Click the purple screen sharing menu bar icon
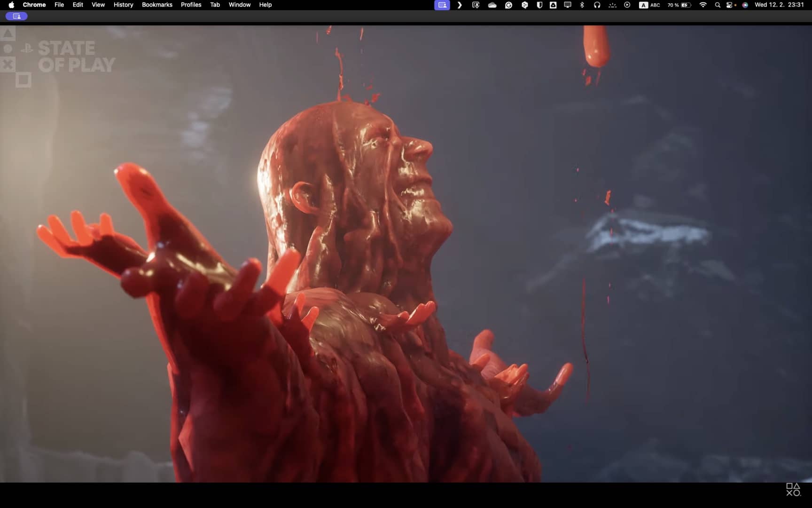This screenshot has width=812, height=508. click(442, 5)
